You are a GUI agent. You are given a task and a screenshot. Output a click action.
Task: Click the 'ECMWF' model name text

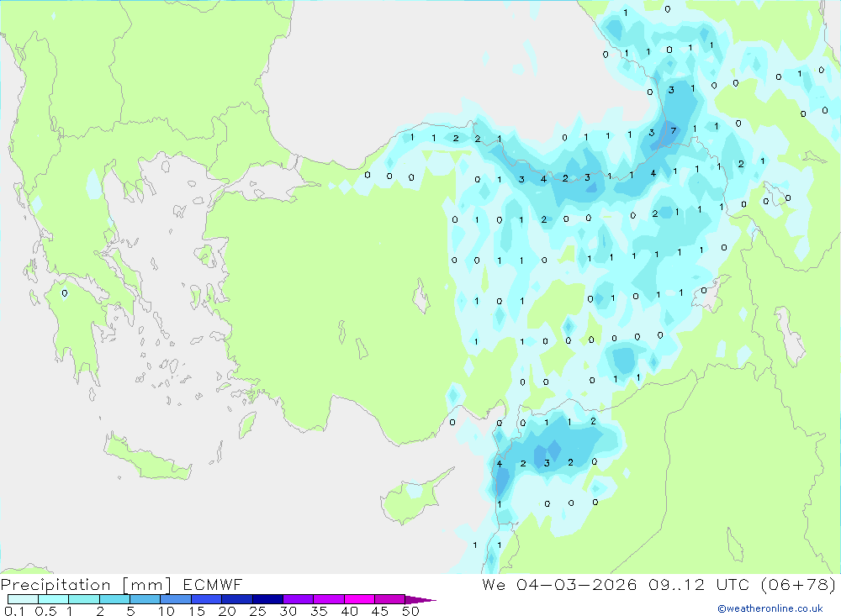(x=213, y=584)
